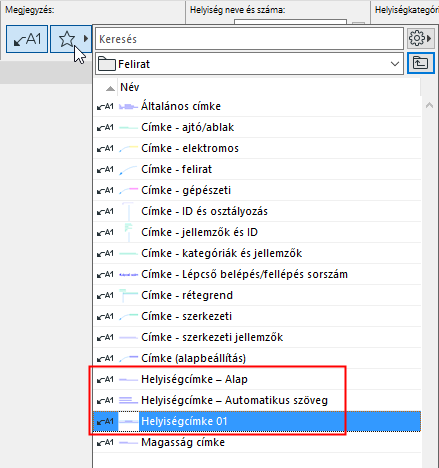The image size is (439, 468).
Task: Click preview icon of Címke - ajtó/ablak
Action: (x=128, y=128)
